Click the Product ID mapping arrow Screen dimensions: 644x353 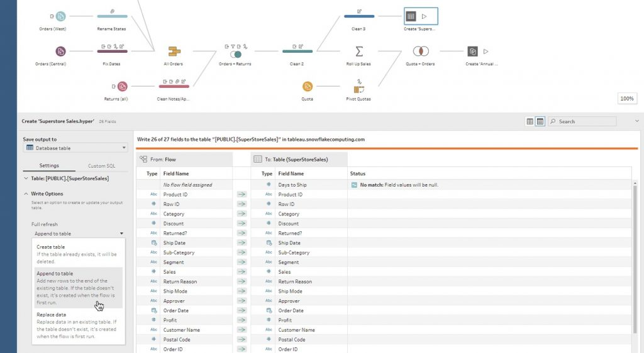(241, 194)
